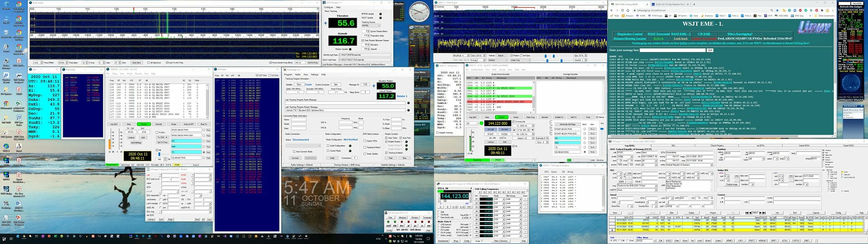
Task: Click Connect button in Radio Connection panel
Action: pos(295,158)
